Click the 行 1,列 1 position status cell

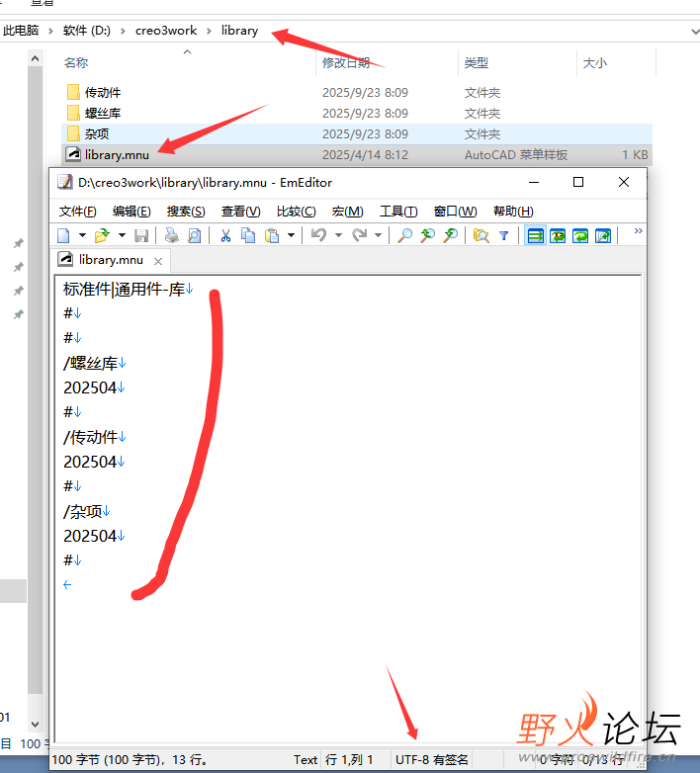tap(349, 760)
